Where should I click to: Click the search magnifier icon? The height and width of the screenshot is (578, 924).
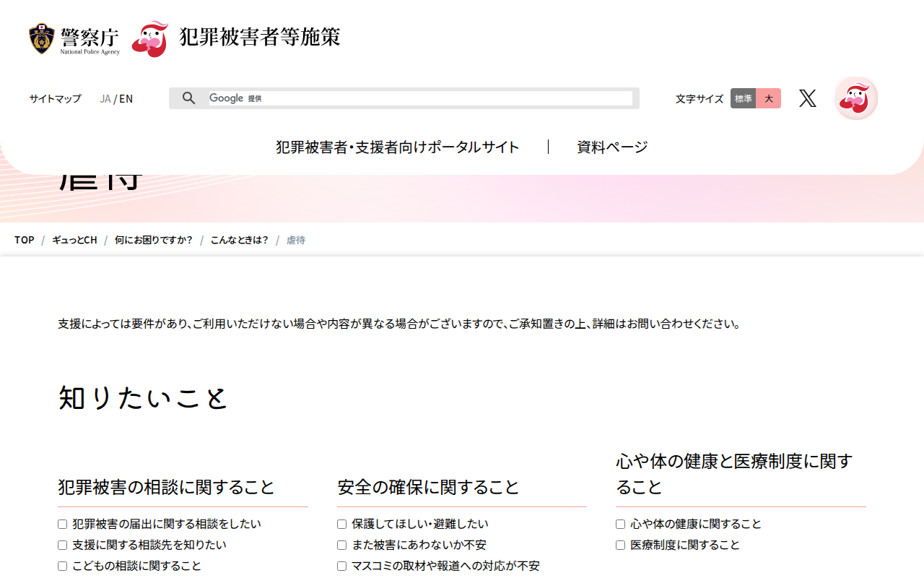point(188,98)
